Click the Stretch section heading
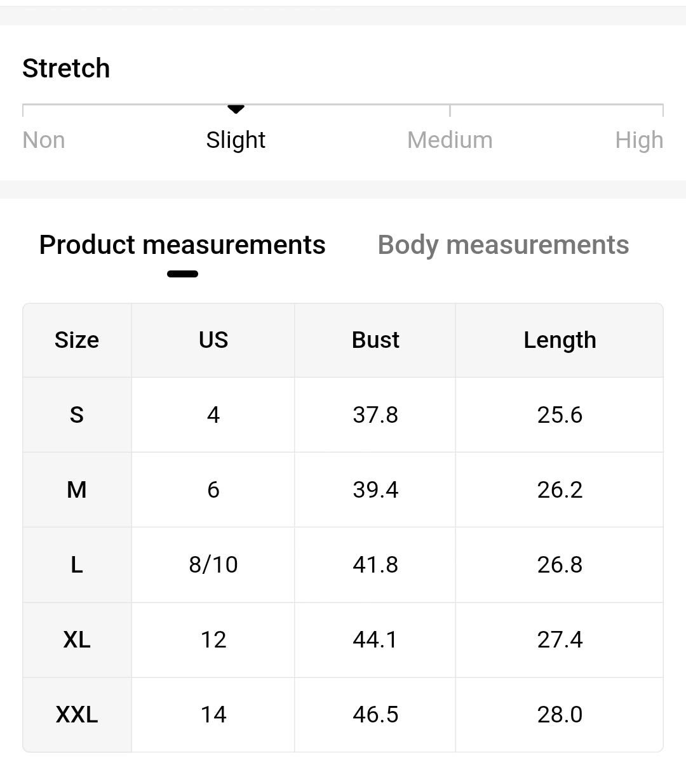The image size is (686, 784). click(x=66, y=68)
